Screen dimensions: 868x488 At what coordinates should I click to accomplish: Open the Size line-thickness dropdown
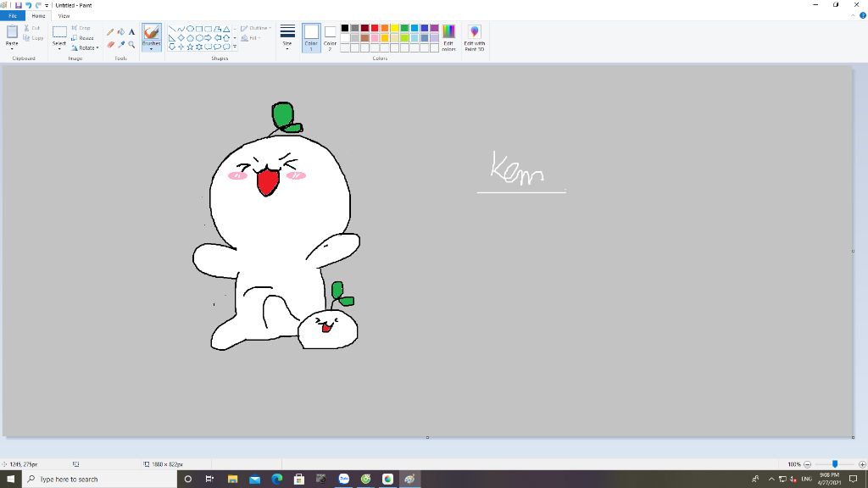tap(287, 37)
